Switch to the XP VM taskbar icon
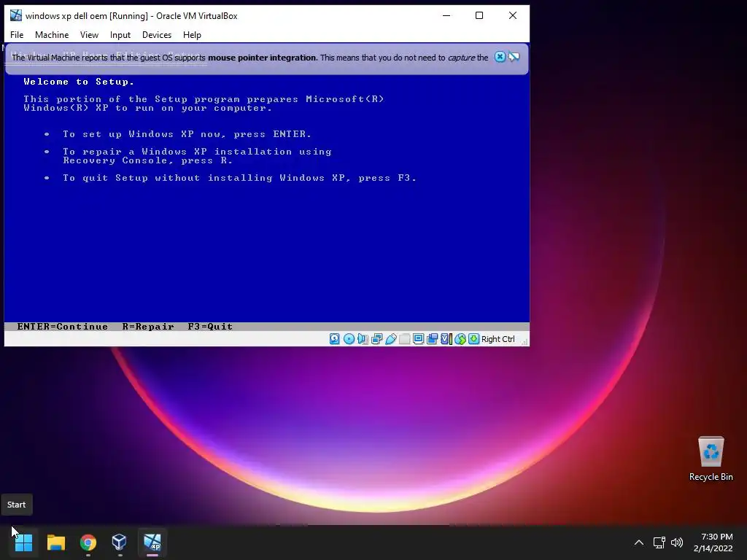This screenshot has width=747, height=560. click(152, 542)
